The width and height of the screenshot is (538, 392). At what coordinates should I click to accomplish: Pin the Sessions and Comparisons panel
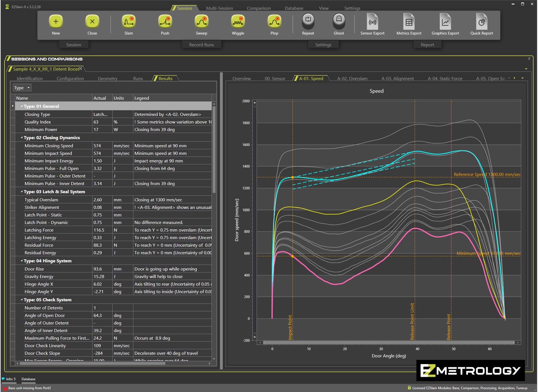click(529, 59)
